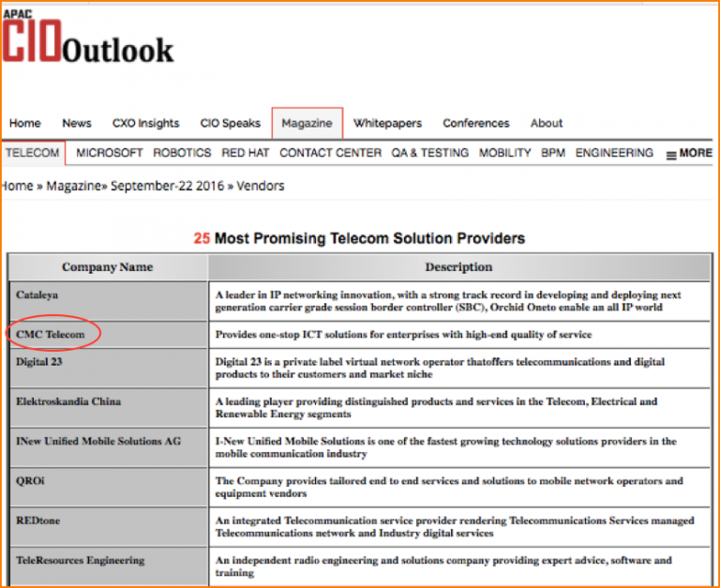The height and width of the screenshot is (588, 720).
Task: Open the ROBOTICS category
Action: [182, 153]
